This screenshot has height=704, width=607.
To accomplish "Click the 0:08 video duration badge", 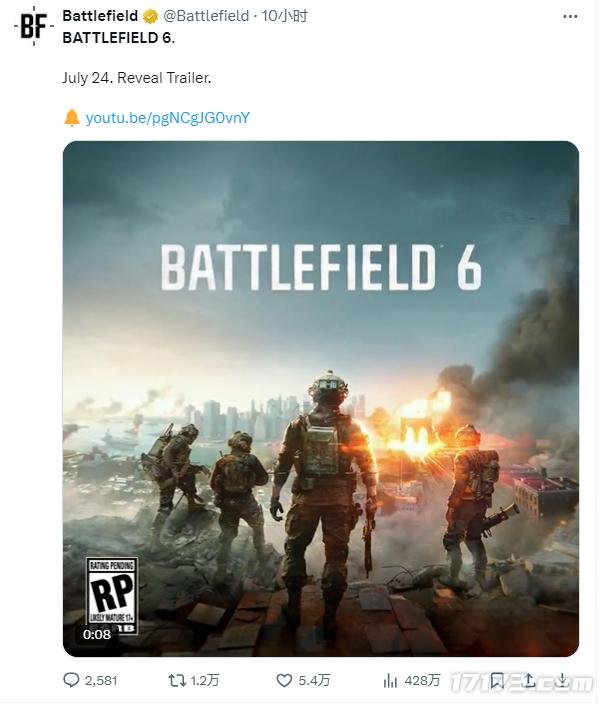I will pos(97,634).
